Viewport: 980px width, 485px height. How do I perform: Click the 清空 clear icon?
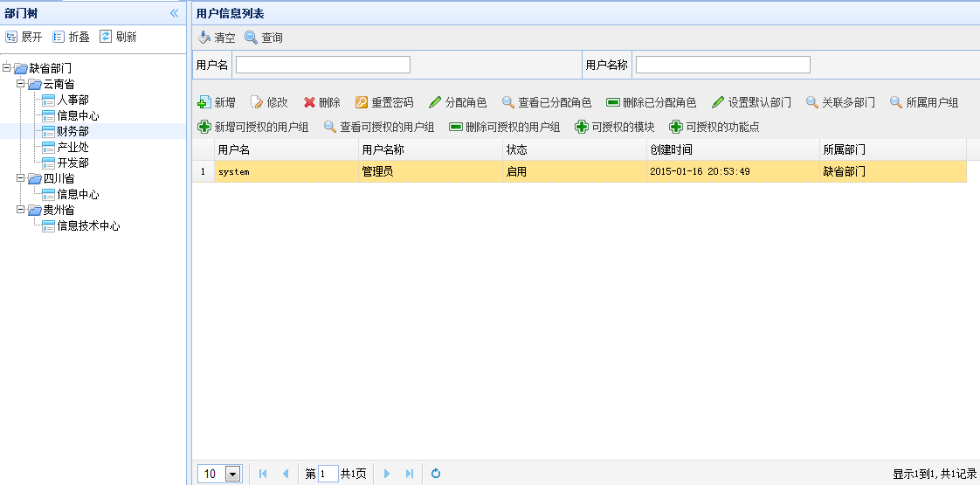point(204,38)
